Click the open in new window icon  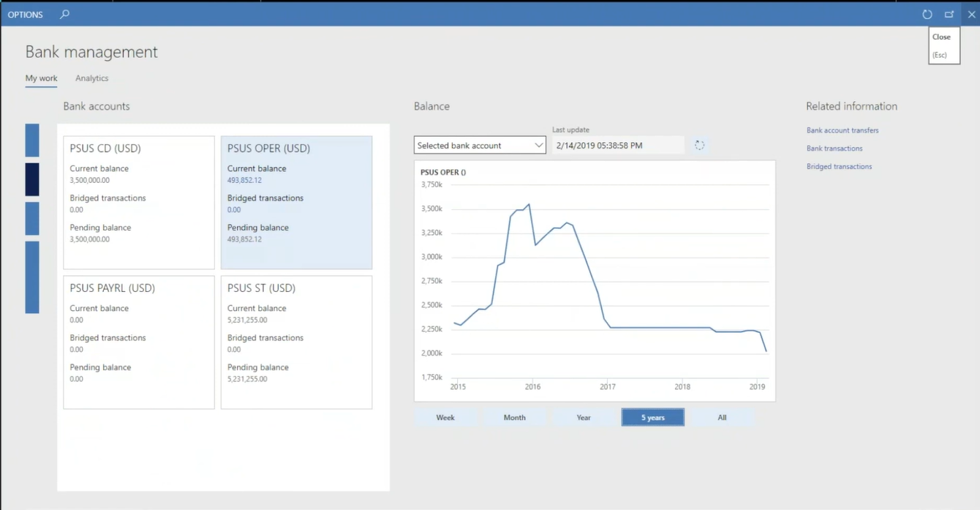click(949, 14)
